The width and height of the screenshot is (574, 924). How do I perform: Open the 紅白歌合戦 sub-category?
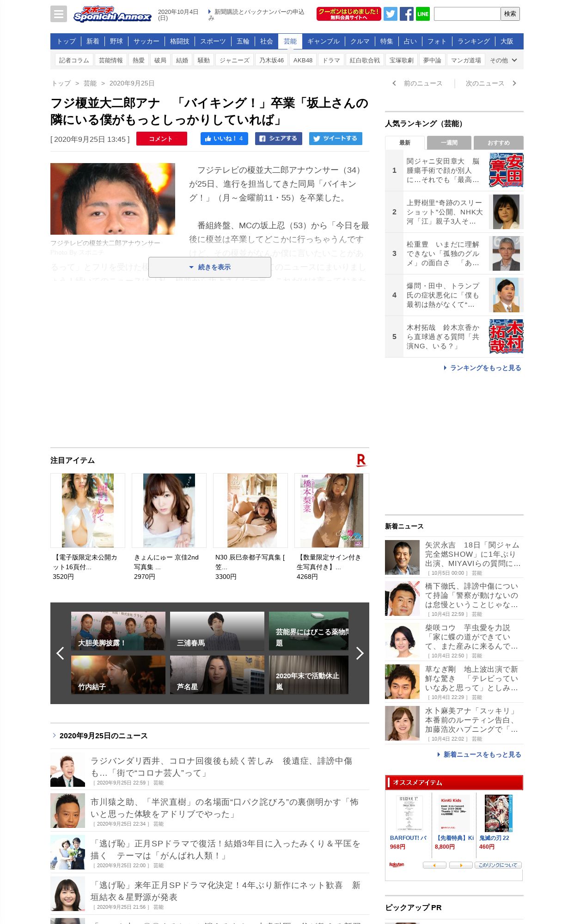[x=365, y=60]
